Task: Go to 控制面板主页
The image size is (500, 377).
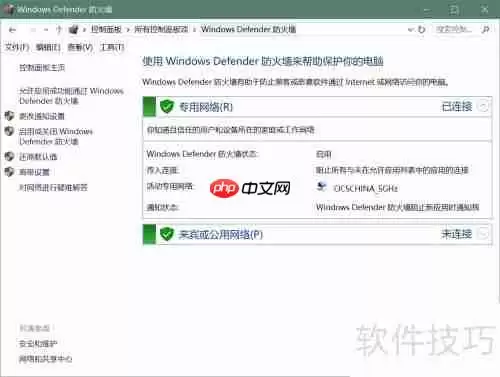Action: (42, 68)
